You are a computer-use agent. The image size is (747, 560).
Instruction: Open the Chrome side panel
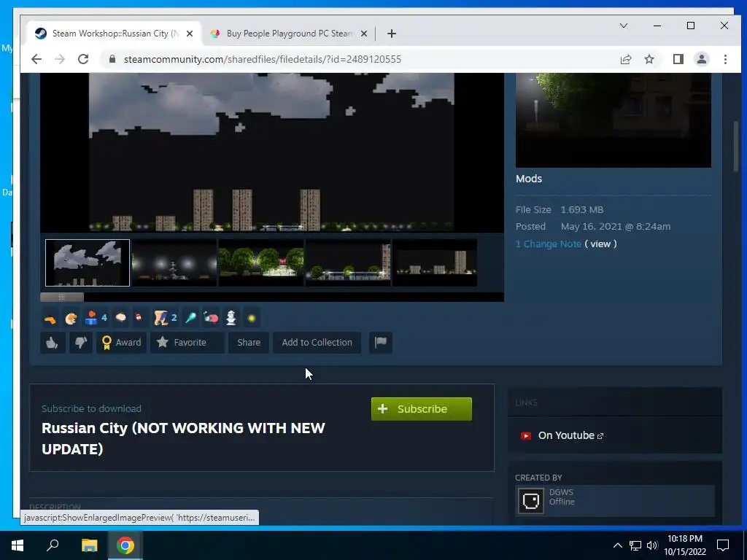pyautogui.click(x=678, y=59)
